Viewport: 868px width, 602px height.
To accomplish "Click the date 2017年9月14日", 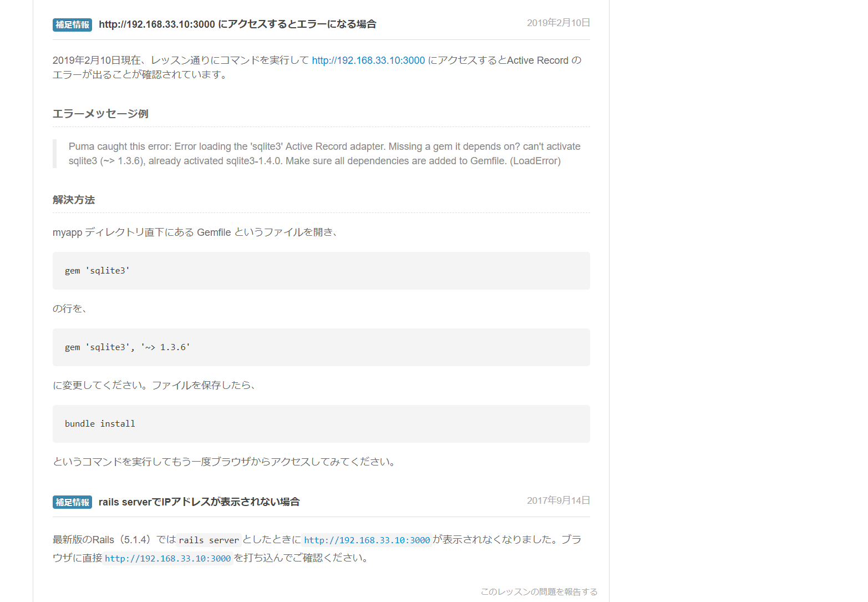I will tap(558, 500).
